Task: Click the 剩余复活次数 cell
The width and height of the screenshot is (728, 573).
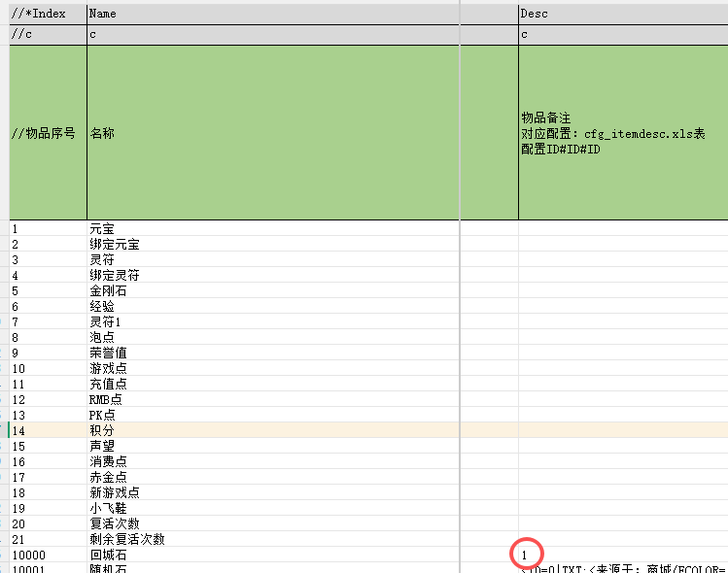Action: 126,539
